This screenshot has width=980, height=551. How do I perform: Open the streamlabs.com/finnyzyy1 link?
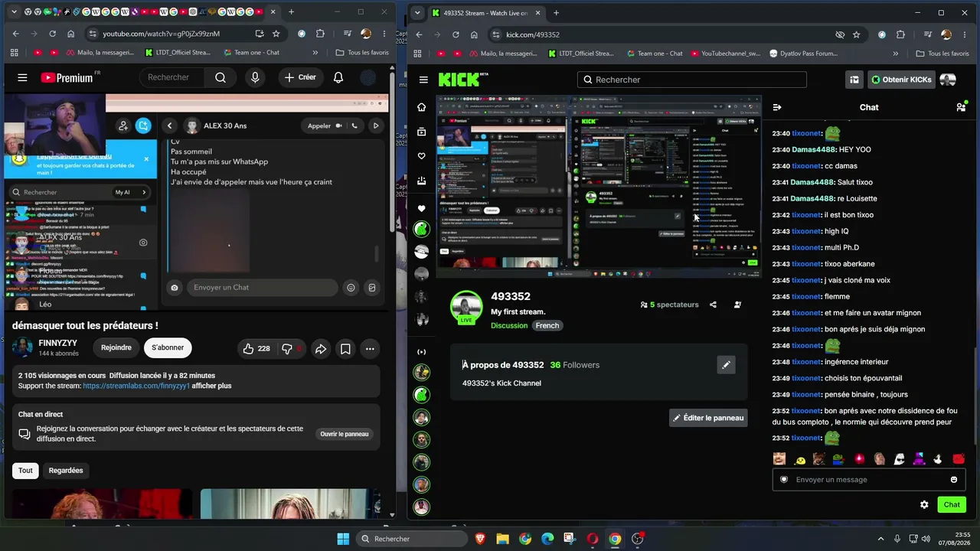(x=136, y=386)
